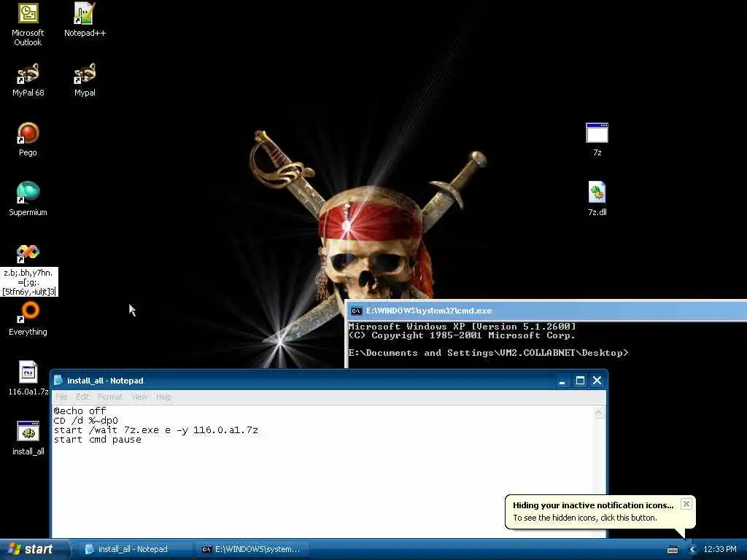Click the 'Hiding your inactive notification icons' balloon
The width and height of the screenshot is (747, 560).
point(600,512)
